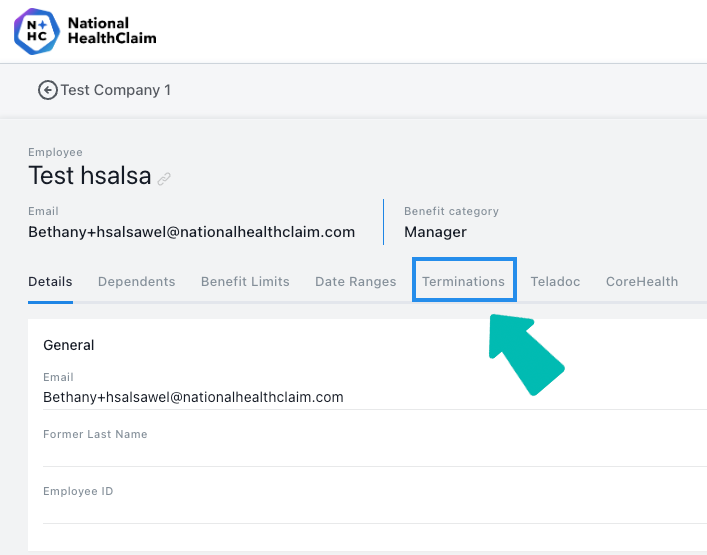The height and width of the screenshot is (555, 707).
Task: Go back using the circled arrow icon
Action: click(48, 90)
